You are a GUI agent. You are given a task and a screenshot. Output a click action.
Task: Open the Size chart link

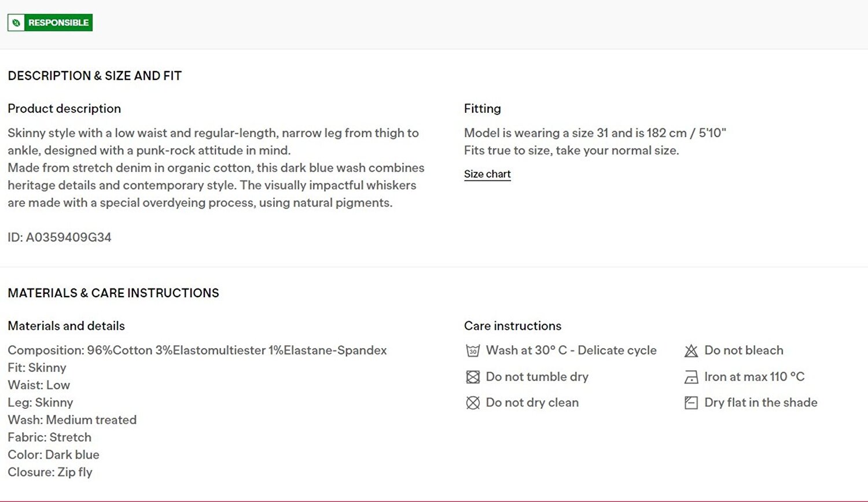pos(487,174)
